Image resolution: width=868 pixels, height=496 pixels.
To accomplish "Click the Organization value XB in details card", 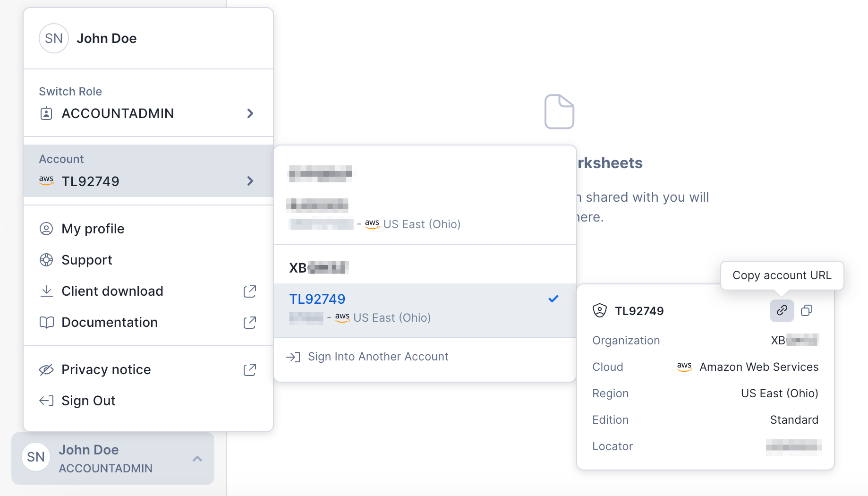I will [795, 340].
